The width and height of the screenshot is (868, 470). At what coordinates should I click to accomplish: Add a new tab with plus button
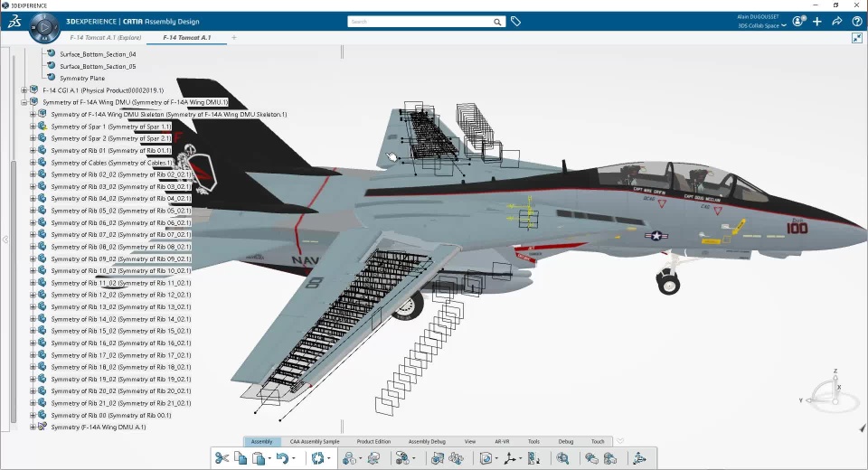pyautogui.click(x=234, y=38)
